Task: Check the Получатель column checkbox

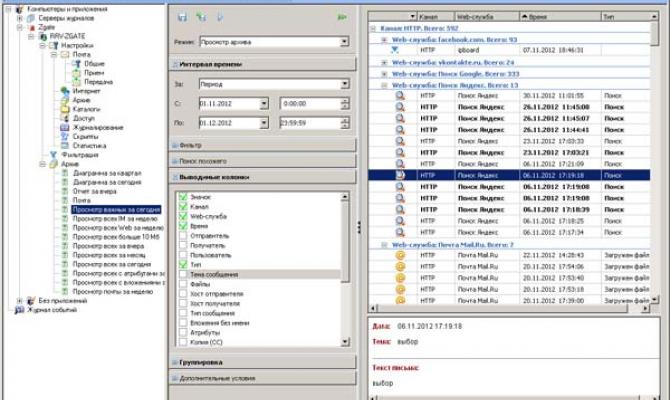Action: [183, 245]
